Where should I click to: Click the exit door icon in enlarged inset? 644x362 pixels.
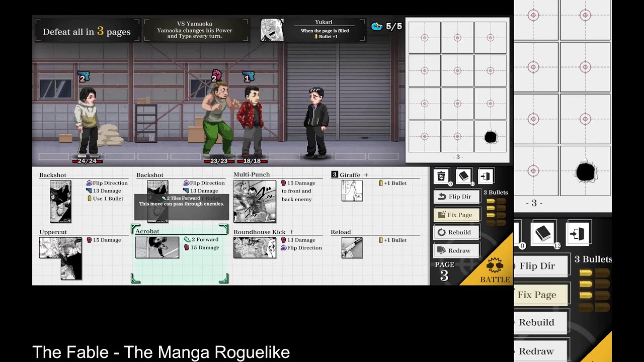[x=578, y=234]
